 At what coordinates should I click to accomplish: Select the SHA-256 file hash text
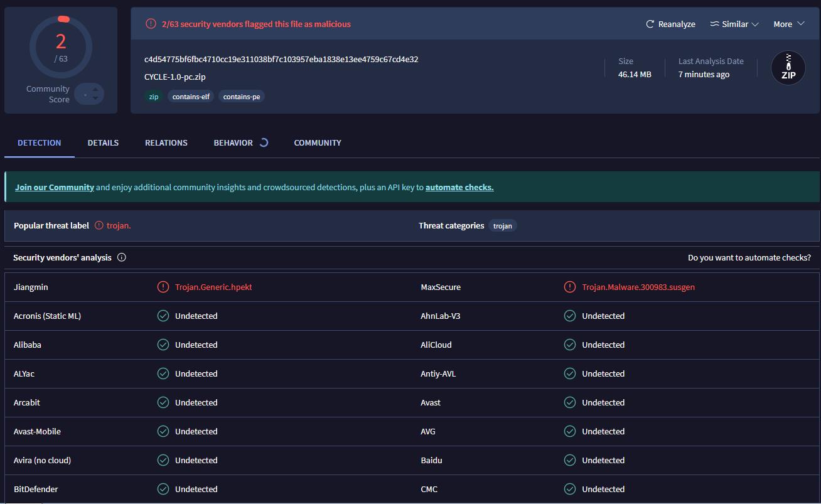coord(281,59)
